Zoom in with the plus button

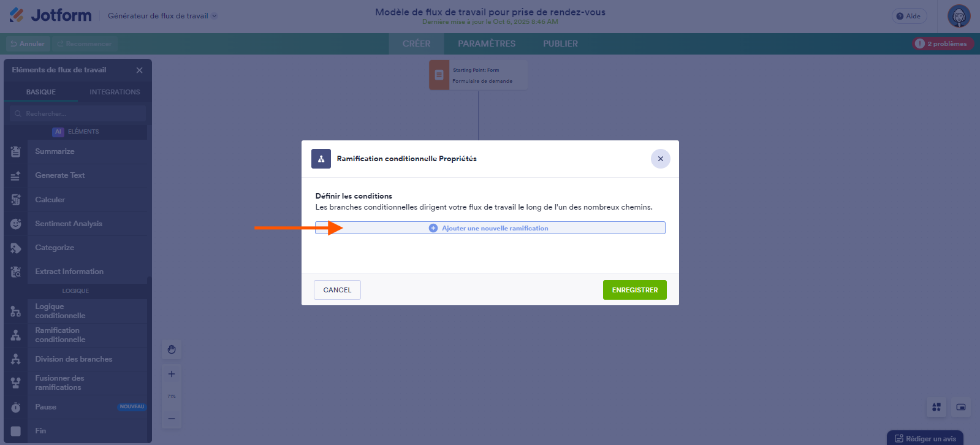coord(172,374)
